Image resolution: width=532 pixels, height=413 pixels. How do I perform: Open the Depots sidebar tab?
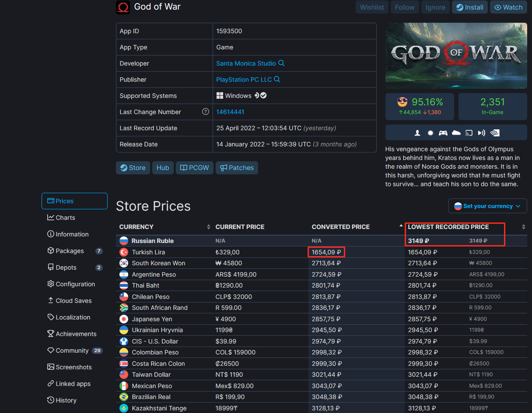point(74,267)
